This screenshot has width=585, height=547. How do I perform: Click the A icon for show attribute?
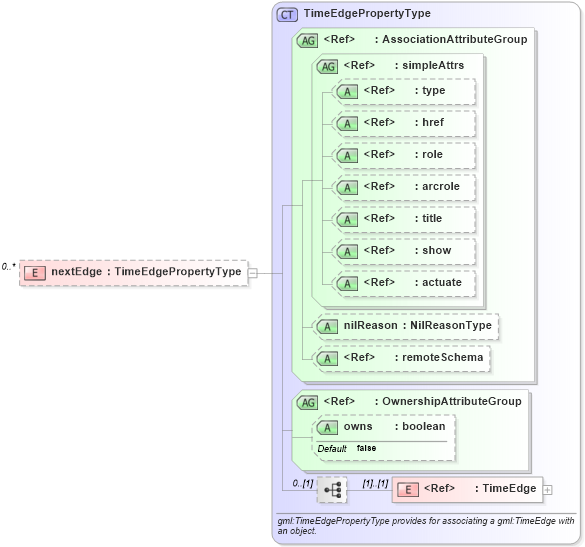pos(347,251)
